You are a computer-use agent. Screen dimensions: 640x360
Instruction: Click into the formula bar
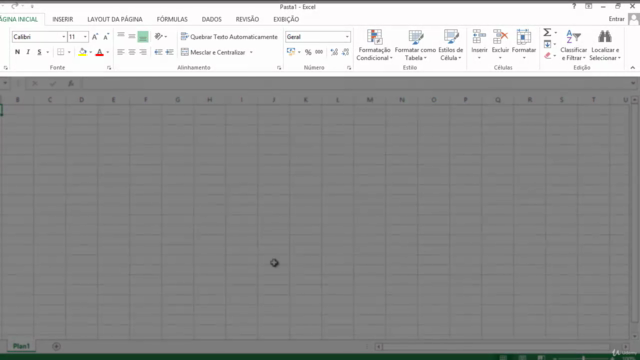point(355,83)
